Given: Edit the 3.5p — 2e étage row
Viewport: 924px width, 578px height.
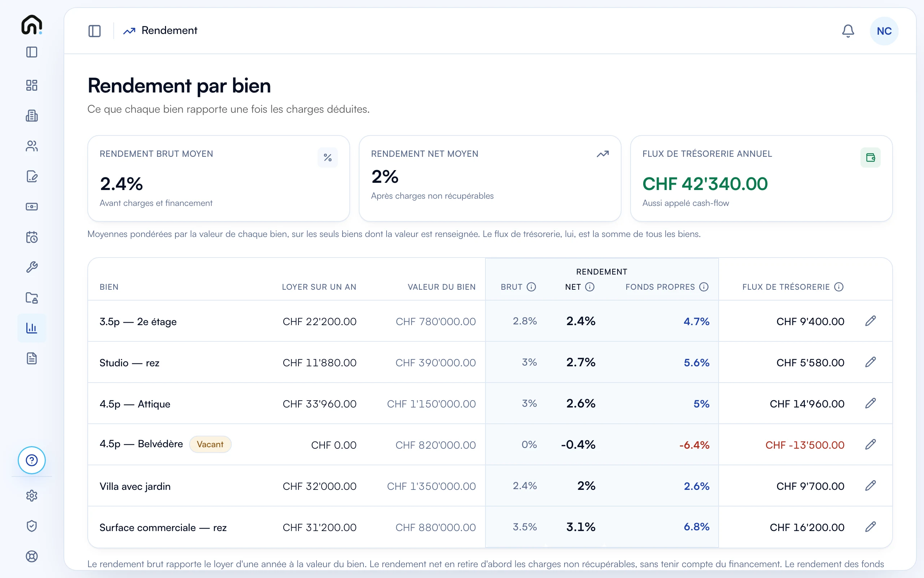Looking at the screenshot, I should coord(870,321).
